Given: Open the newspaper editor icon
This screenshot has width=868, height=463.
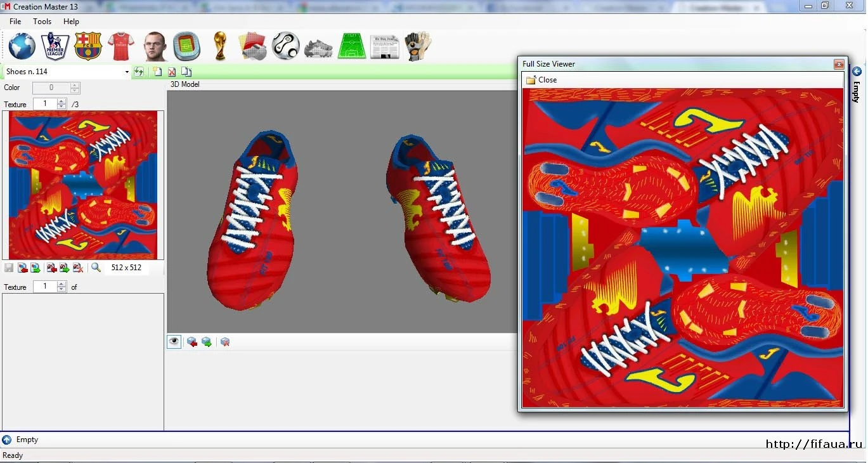Looking at the screenshot, I should click(385, 46).
